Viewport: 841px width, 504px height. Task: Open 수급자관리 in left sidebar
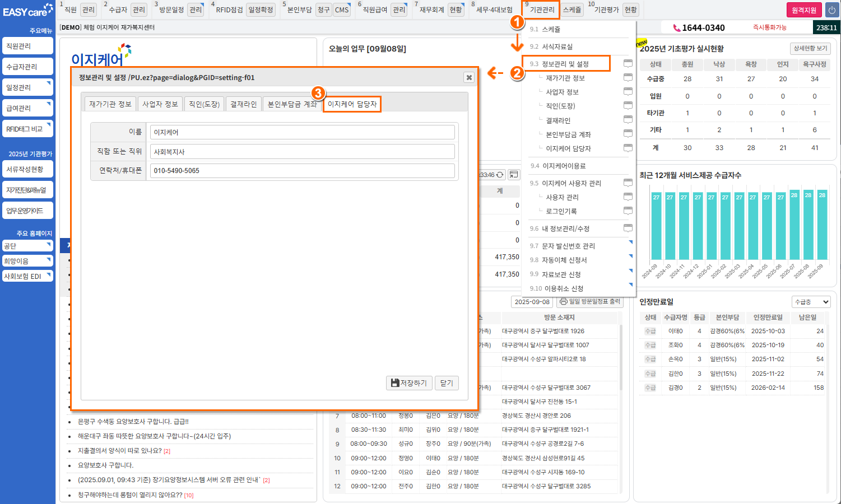click(x=27, y=67)
